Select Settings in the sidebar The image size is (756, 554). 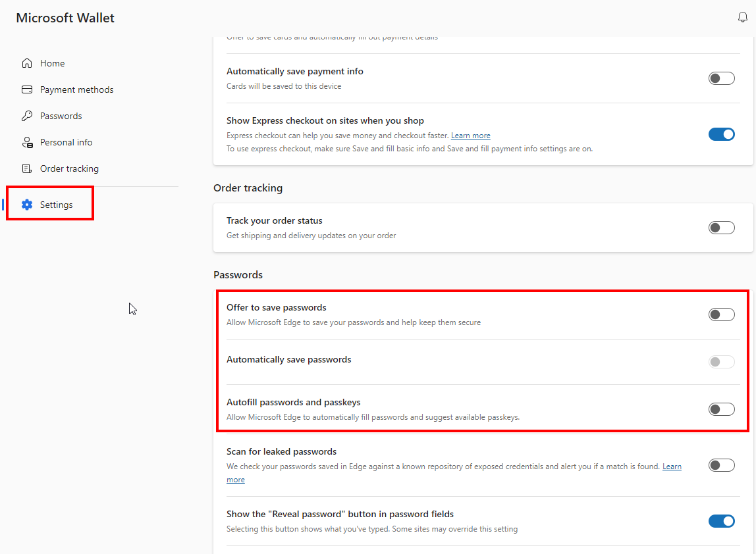(57, 205)
